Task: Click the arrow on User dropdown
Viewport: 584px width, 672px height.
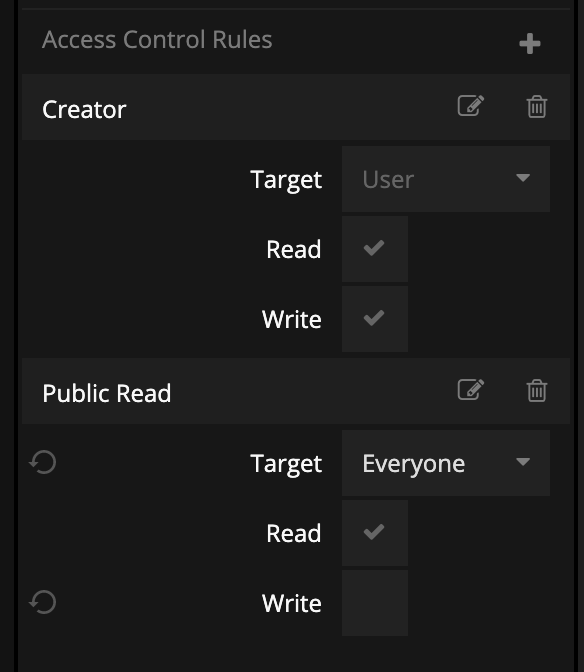Action: pos(523,178)
